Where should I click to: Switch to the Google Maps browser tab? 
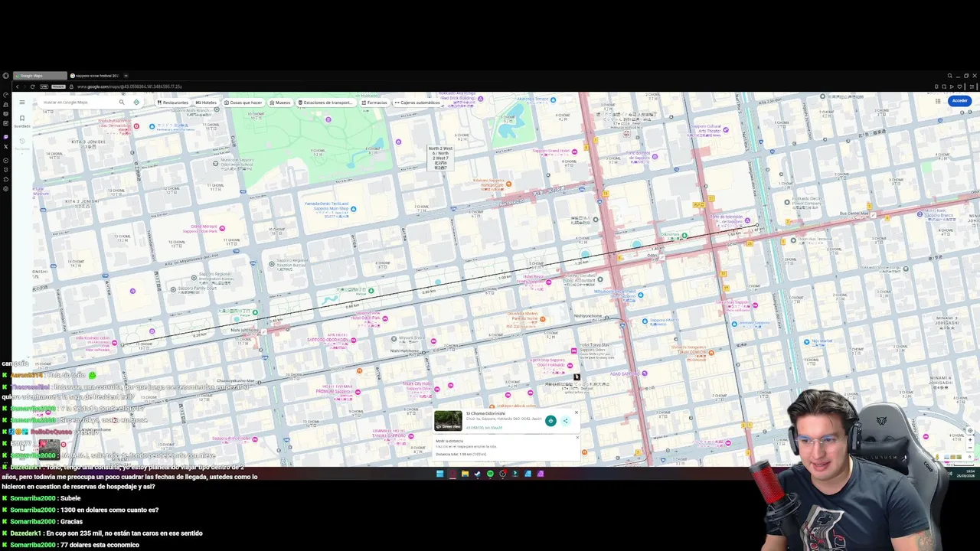[x=40, y=76]
